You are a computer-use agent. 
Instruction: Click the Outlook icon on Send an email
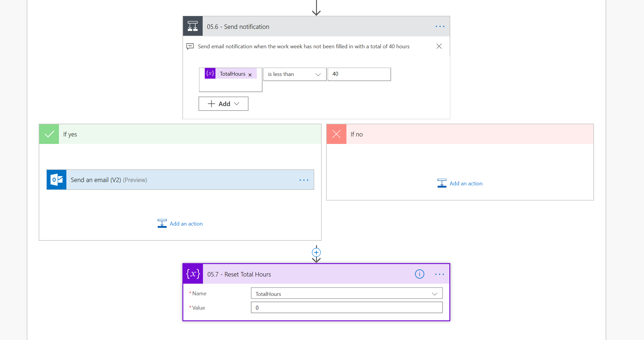(x=57, y=180)
